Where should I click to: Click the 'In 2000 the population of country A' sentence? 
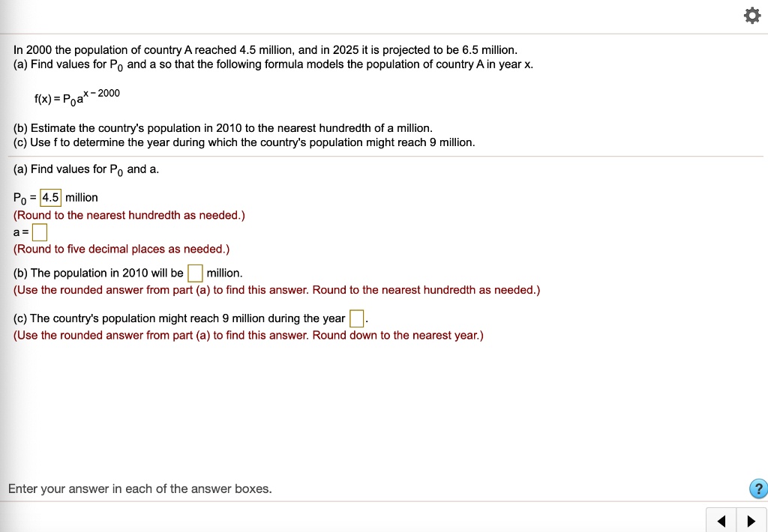(x=265, y=50)
